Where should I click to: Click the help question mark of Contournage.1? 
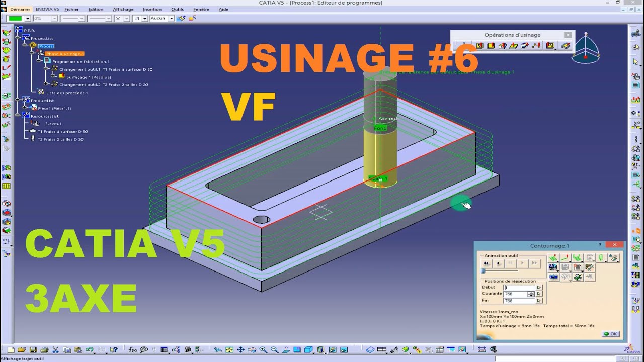pyautogui.click(x=600, y=244)
